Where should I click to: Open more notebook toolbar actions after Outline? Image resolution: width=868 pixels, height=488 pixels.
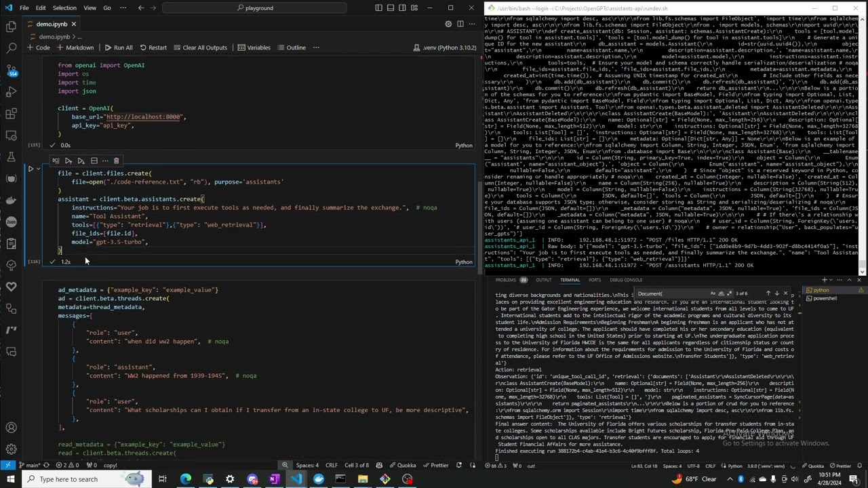tap(316, 47)
